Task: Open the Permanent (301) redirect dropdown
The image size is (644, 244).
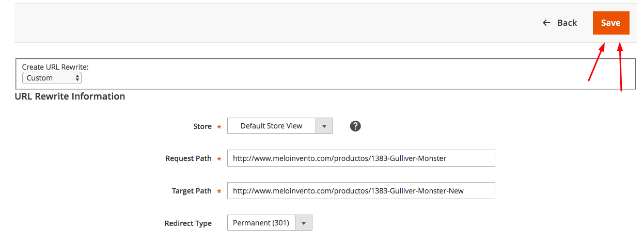Action: pyautogui.click(x=270, y=223)
